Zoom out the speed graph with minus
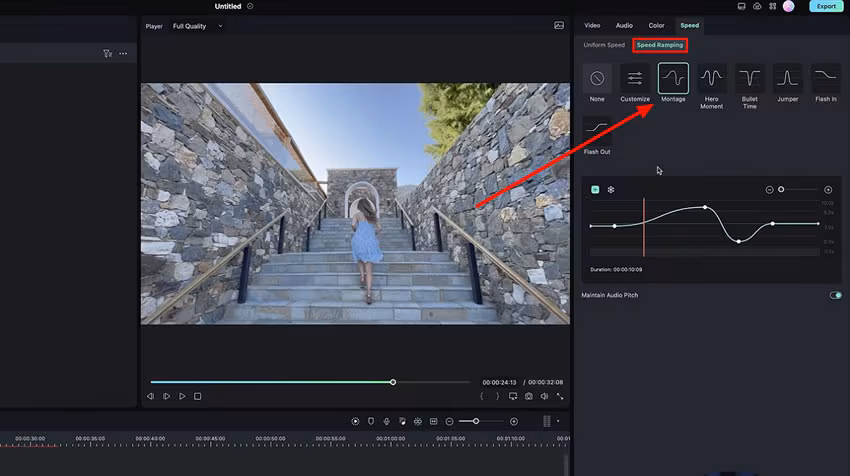The image size is (850, 476). 769,190
